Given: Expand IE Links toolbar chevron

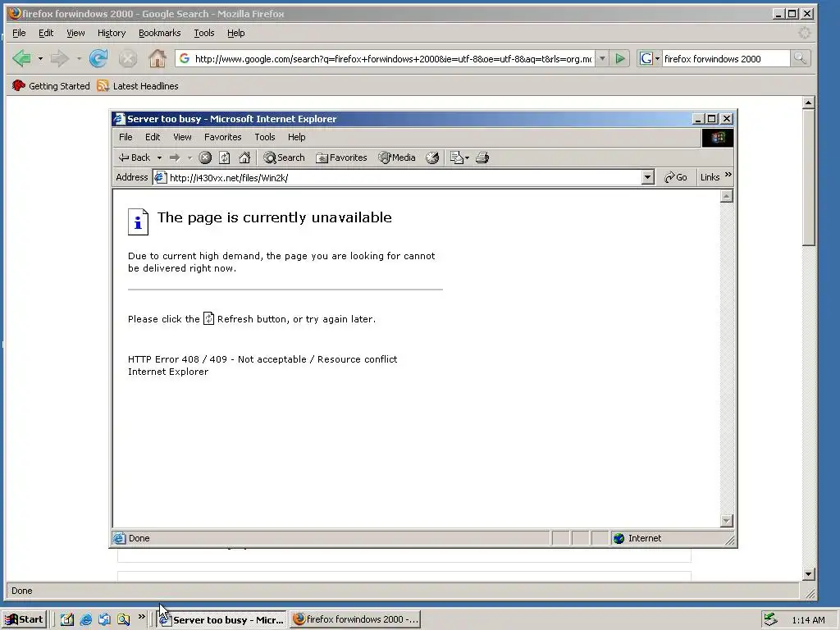Looking at the screenshot, I should pos(728,175).
